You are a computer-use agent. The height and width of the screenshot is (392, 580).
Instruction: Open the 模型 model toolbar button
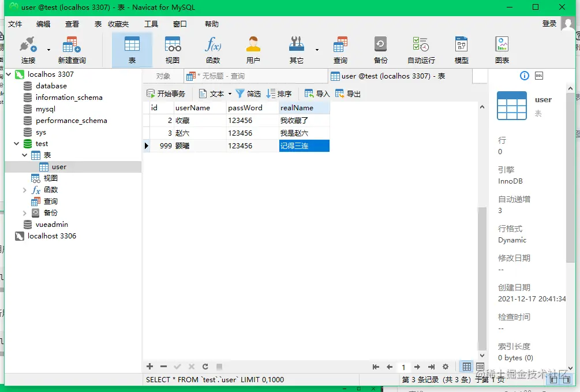(461, 50)
